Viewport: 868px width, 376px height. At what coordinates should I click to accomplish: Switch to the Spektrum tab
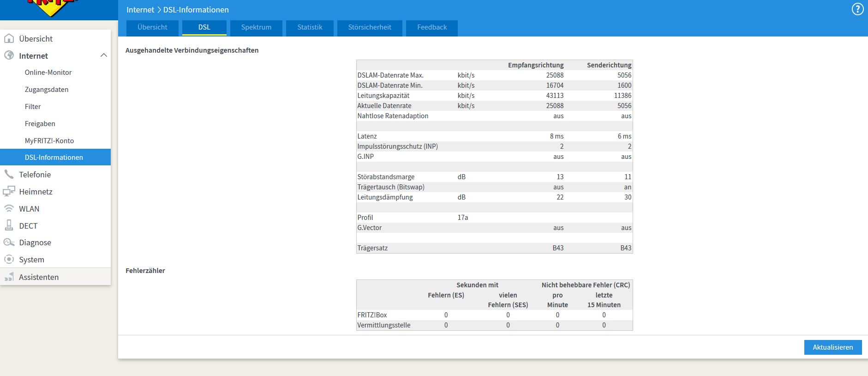click(256, 28)
